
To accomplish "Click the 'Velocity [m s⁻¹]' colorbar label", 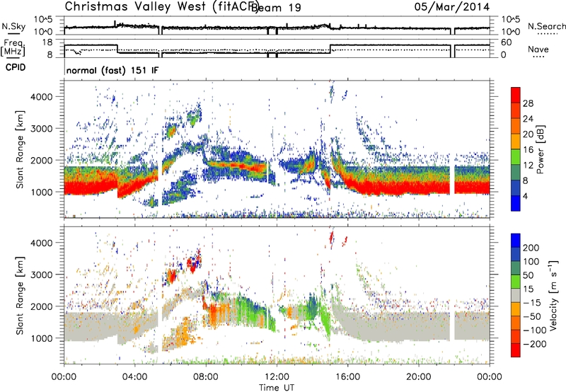I will click(x=553, y=294).
